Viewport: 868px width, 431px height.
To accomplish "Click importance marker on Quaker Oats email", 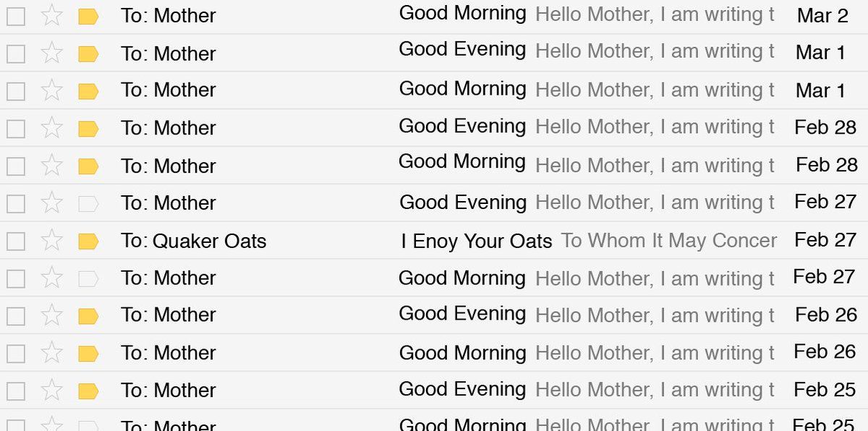I will pos(88,241).
